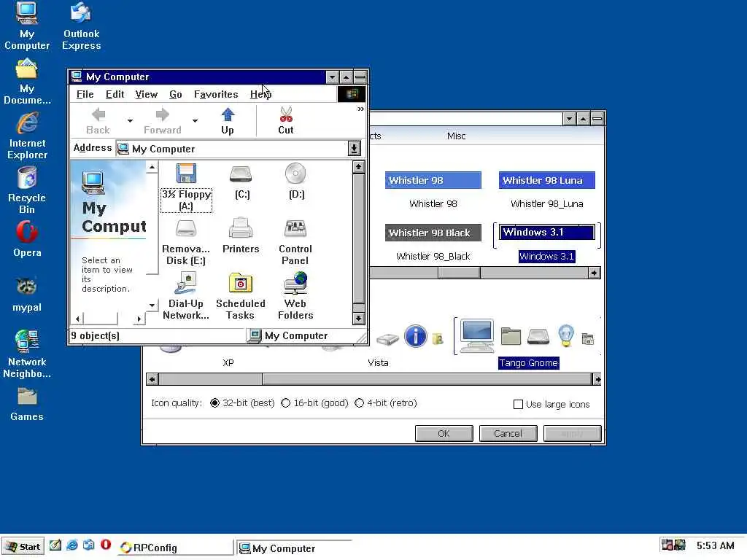Click the Forward arrow toolbar button
747x560 pixels.
click(163, 121)
